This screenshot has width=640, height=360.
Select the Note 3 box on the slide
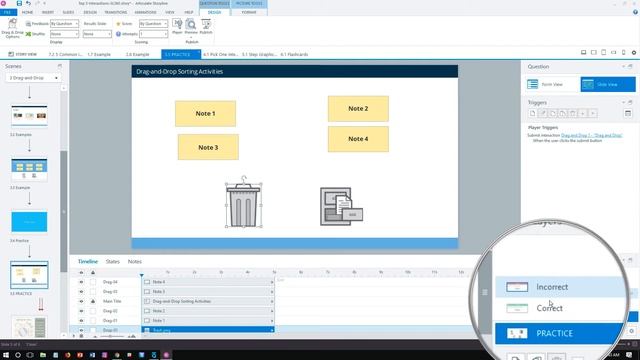tap(208, 147)
